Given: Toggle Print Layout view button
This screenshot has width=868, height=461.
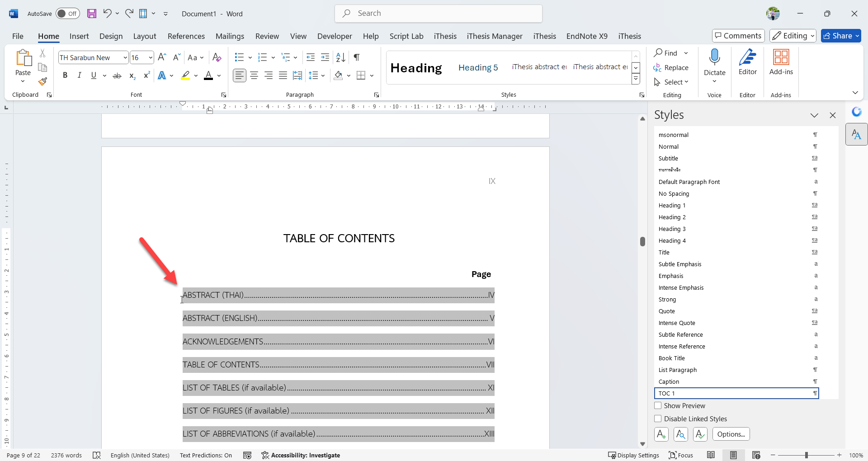Looking at the screenshot, I should pos(733,455).
